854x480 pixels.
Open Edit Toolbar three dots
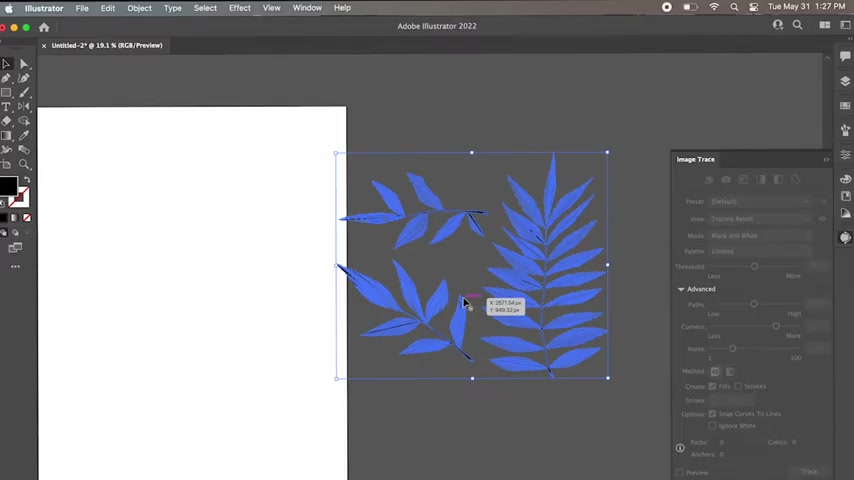point(15,266)
